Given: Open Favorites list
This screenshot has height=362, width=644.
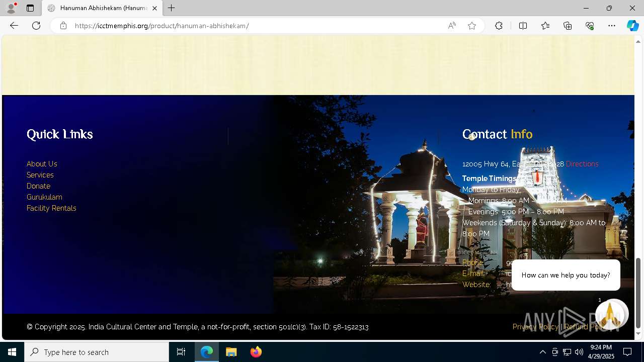Looking at the screenshot, I should click(x=545, y=26).
